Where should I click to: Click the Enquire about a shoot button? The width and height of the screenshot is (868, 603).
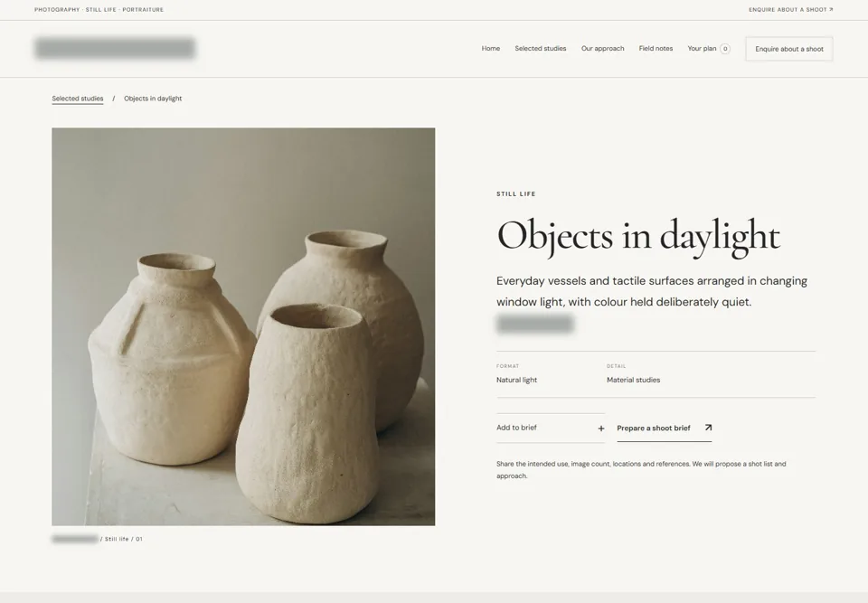tap(788, 49)
